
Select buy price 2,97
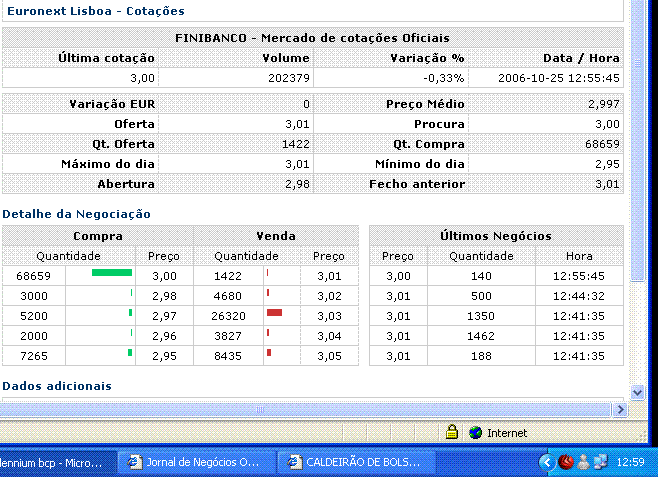click(164, 316)
